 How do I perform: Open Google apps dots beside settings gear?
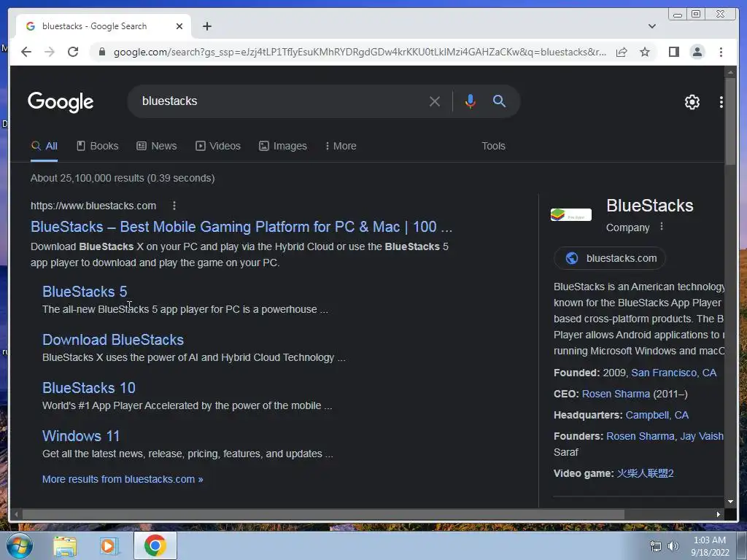pyautogui.click(x=721, y=102)
